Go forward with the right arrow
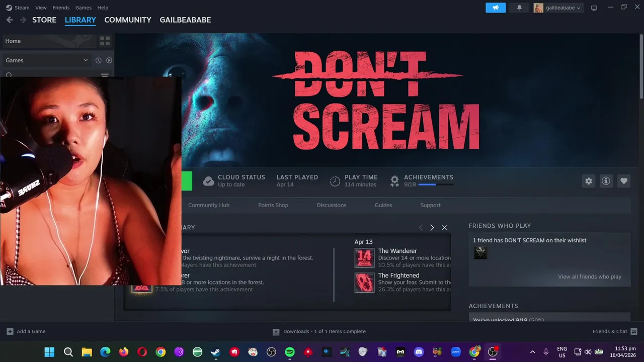This screenshot has height=362, width=644. [23, 20]
